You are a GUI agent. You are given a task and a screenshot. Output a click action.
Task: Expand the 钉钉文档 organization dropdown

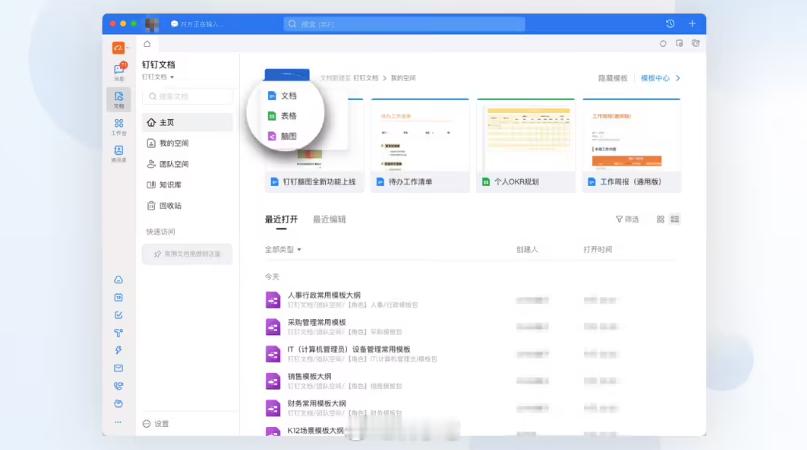coord(158,77)
